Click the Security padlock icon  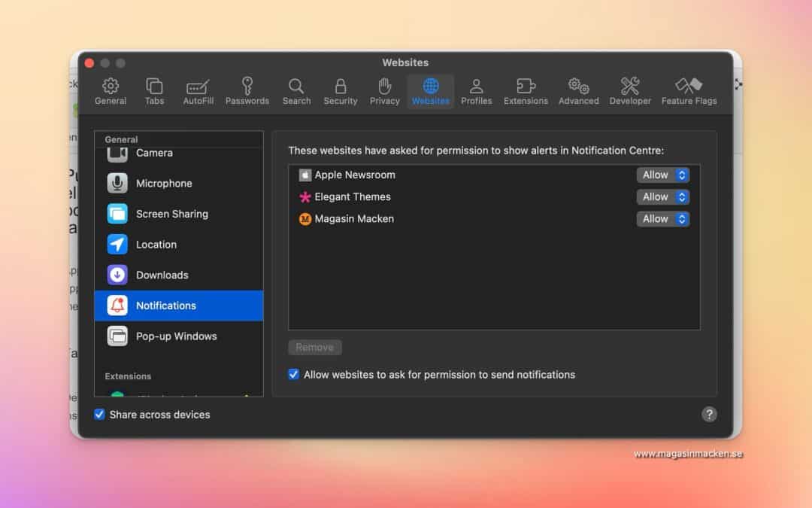[341, 87]
